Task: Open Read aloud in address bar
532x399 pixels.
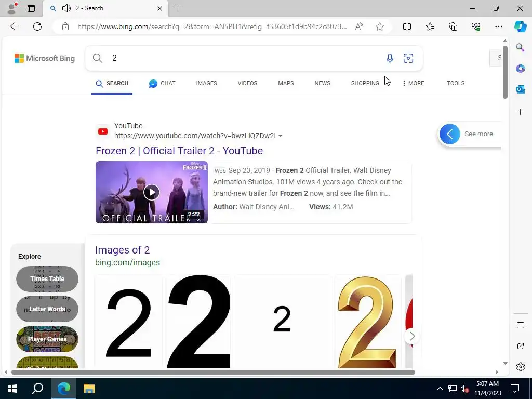Action: click(359, 26)
